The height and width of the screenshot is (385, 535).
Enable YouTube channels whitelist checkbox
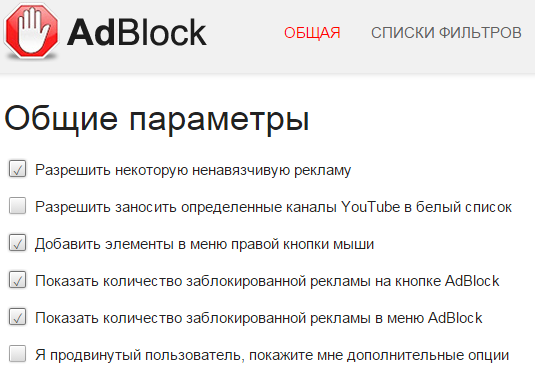(x=17, y=206)
